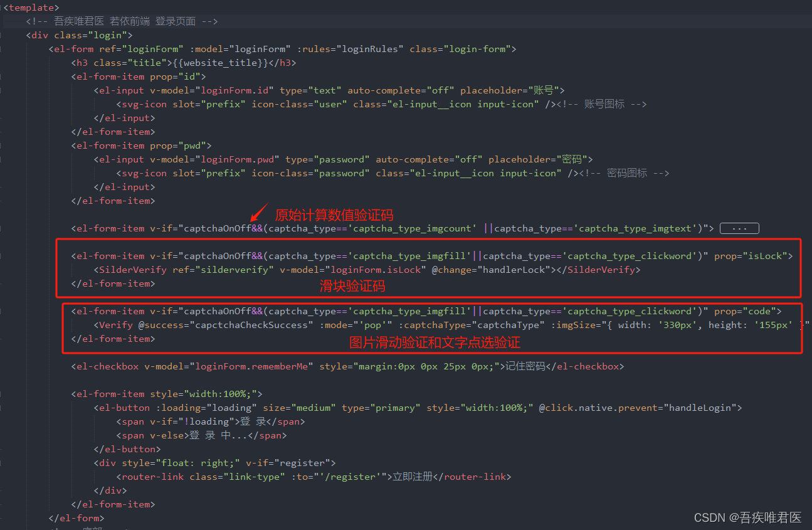Click the :rules="loginRules" attribute
The width and height of the screenshot is (812, 530).
pos(351,49)
